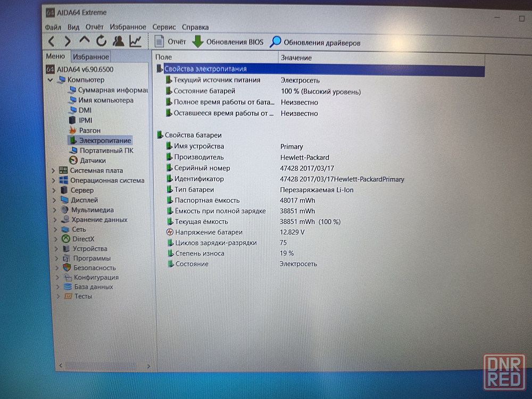Open Обновления BIOS with green arrow
Viewport: 532px width, 399px height.
[x=228, y=41]
